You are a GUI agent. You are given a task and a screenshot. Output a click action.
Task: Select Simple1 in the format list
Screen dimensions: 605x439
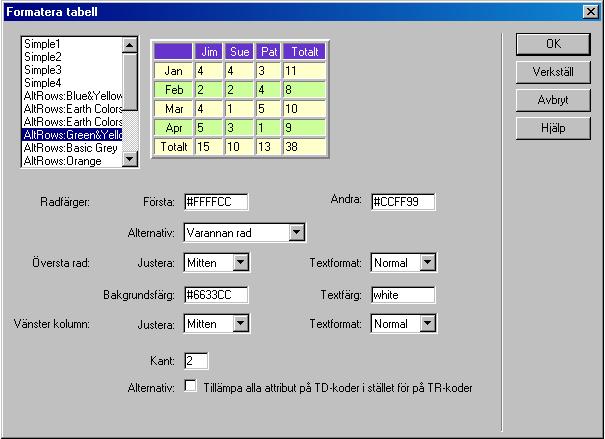[x=72, y=44]
